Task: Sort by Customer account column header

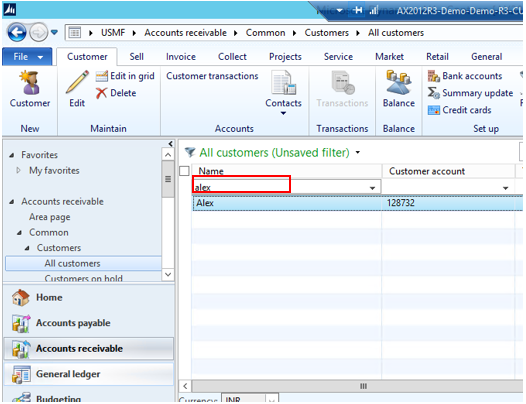Action: tap(449, 171)
